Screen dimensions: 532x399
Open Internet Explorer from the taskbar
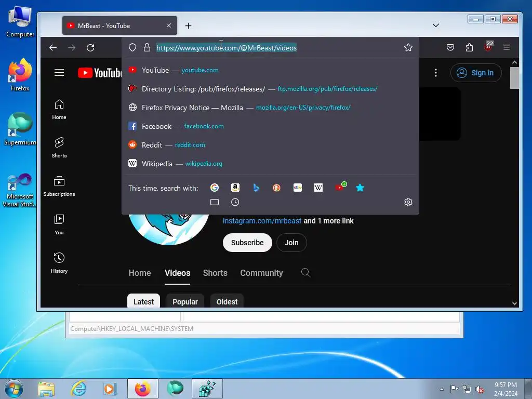(78, 389)
